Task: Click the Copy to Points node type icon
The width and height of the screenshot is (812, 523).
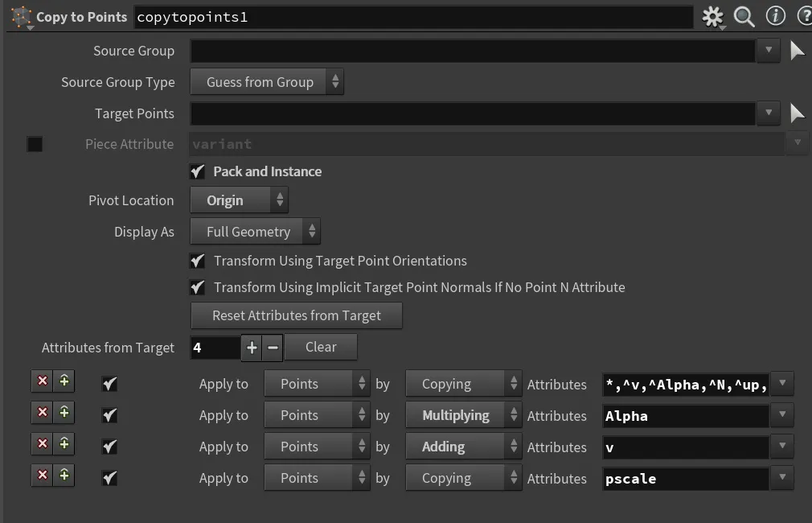Action: 21,17
